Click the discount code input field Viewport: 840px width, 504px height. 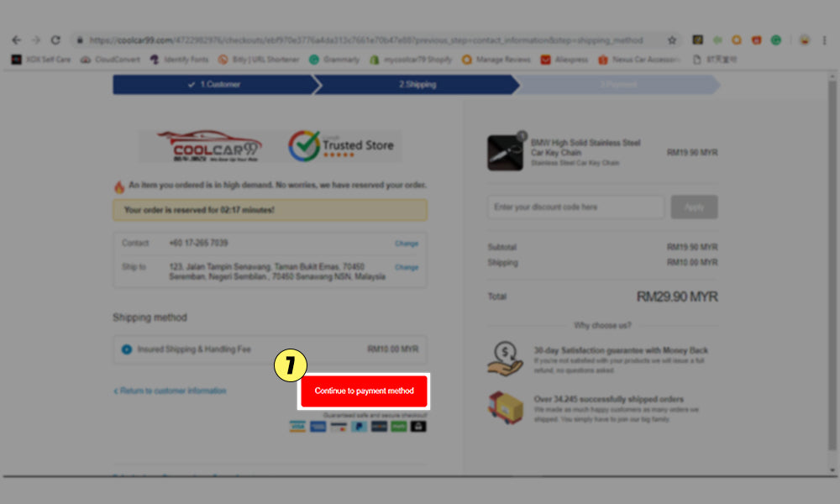tap(576, 207)
